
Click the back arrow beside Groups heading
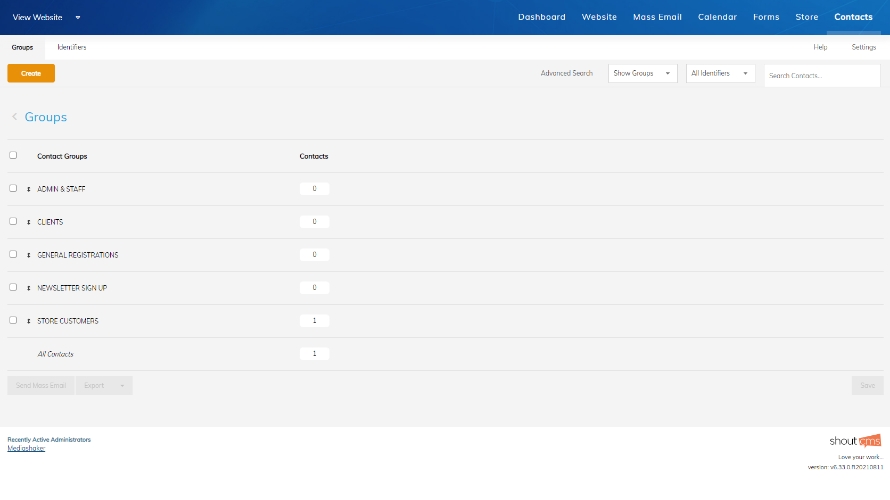pos(15,117)
